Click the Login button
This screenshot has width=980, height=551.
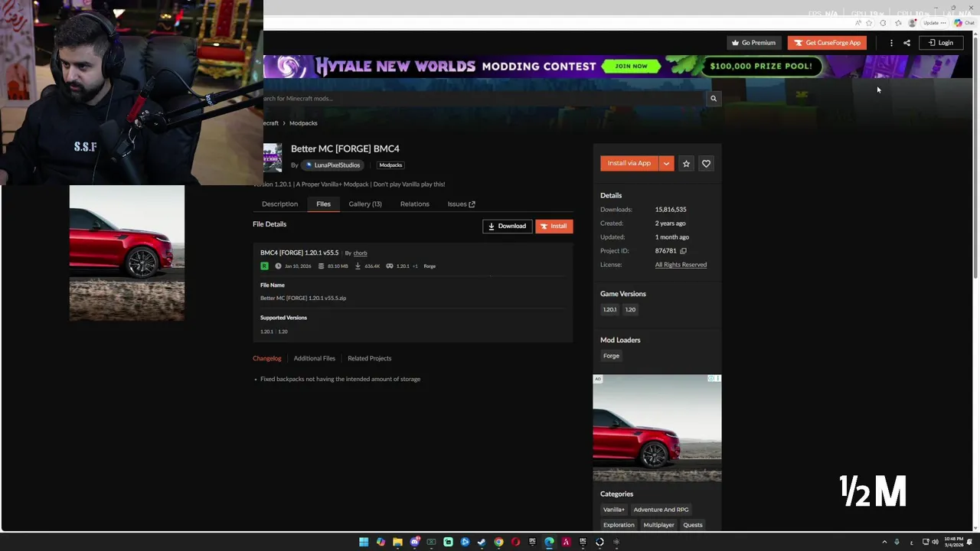coord(940,43)
